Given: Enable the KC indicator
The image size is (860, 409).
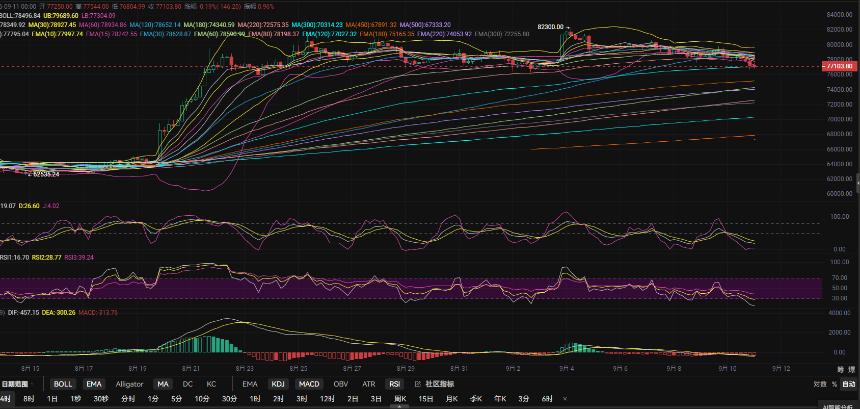Looking at the screenshot, I should coord(211,384).
